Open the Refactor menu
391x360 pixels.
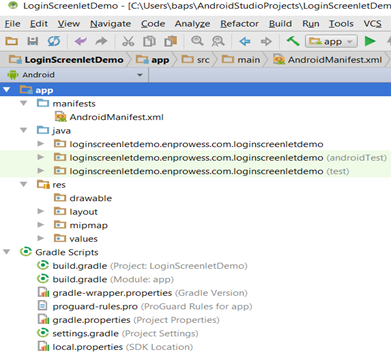(x=239, y=24)
